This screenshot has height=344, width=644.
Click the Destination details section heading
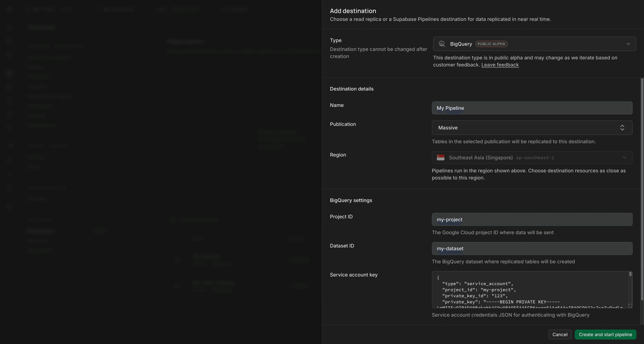[x=352, y=89]
